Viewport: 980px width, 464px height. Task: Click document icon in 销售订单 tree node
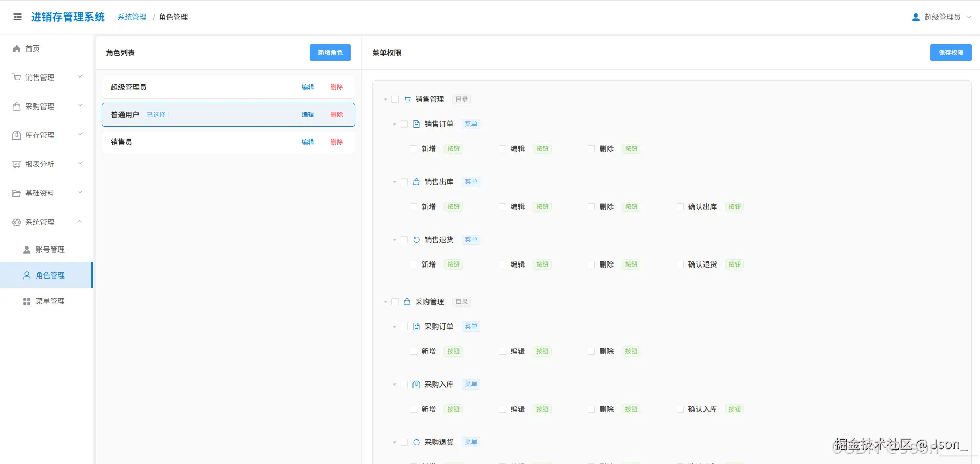[x=417, y=124]
